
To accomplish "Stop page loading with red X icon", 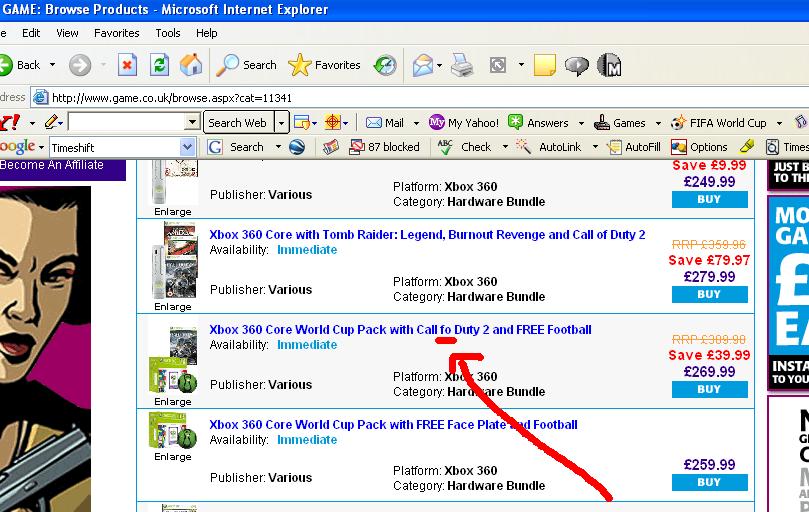I will (127, 65).
